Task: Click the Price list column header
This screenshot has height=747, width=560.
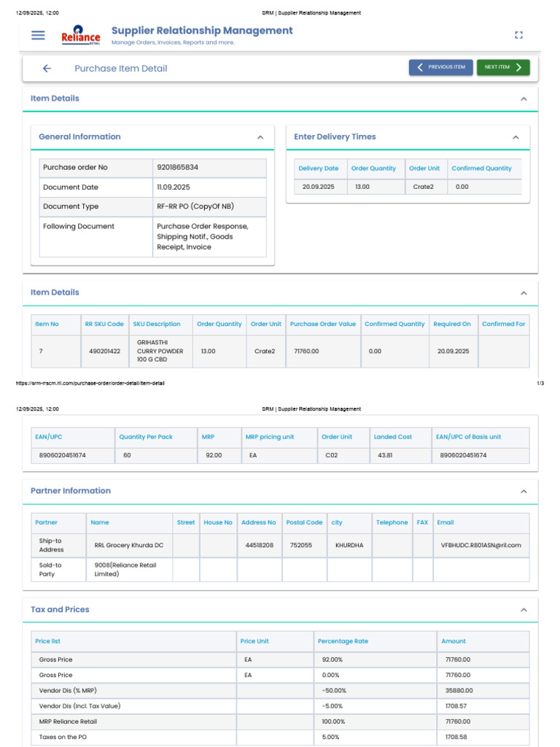Action: click(47, 641)
